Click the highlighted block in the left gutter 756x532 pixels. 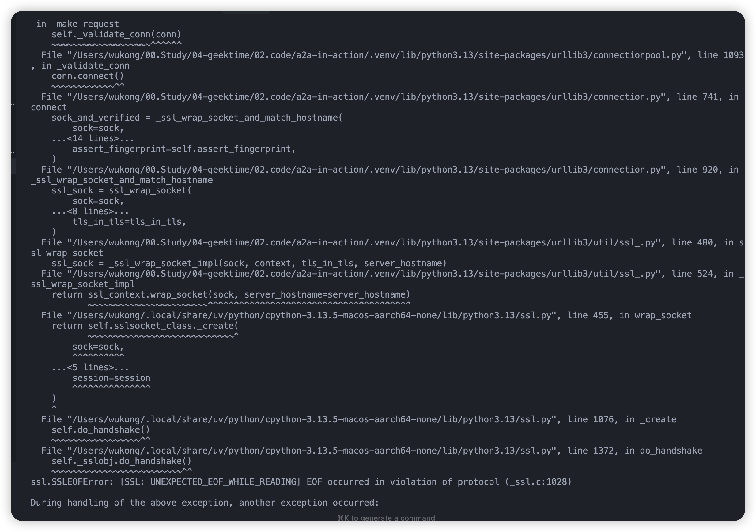pyautogui.click(x=13, y=167)
